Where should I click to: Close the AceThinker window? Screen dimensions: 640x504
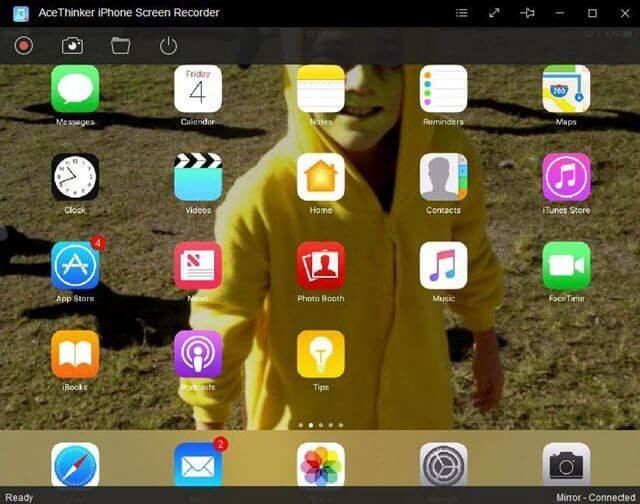[x=625, y=13]
